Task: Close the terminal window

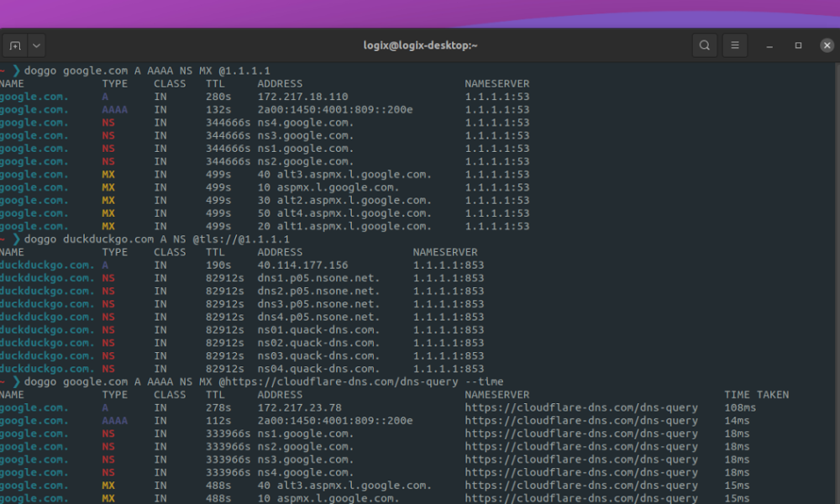Action: [827, 45]
